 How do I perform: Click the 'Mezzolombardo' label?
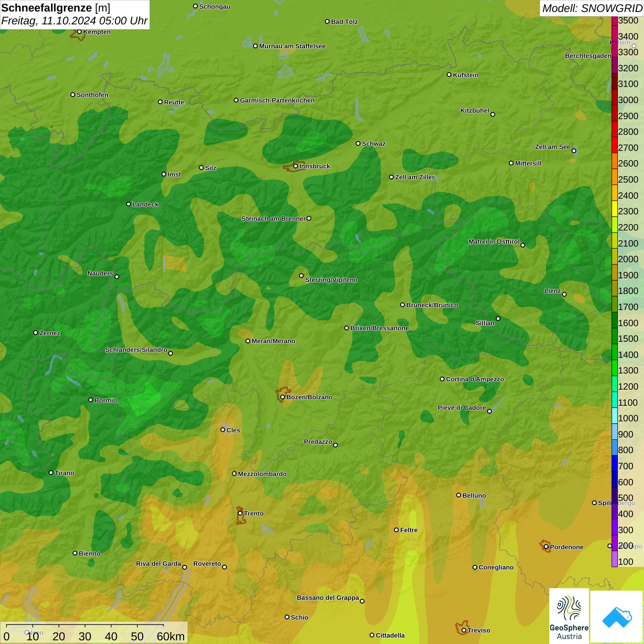pos(262,474)
